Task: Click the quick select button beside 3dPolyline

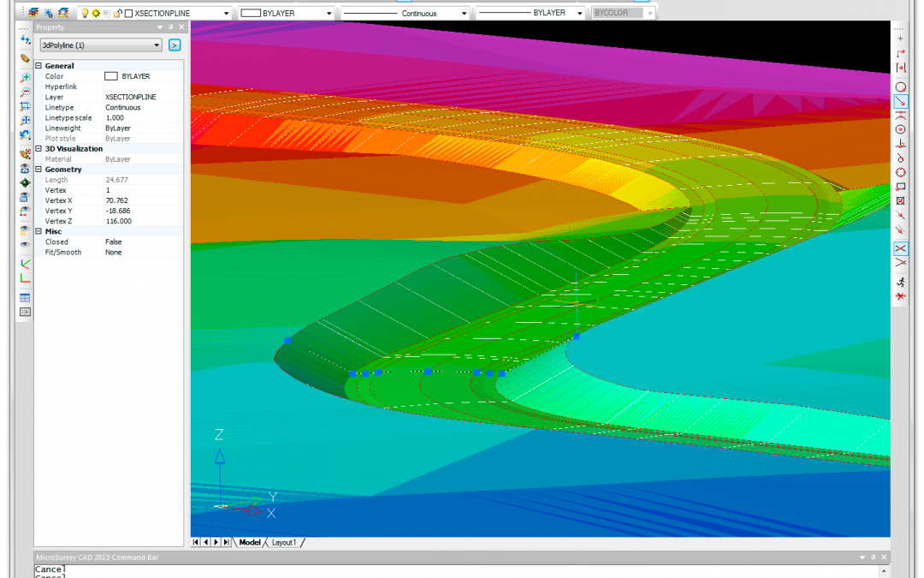Action: tap(175, 45)
